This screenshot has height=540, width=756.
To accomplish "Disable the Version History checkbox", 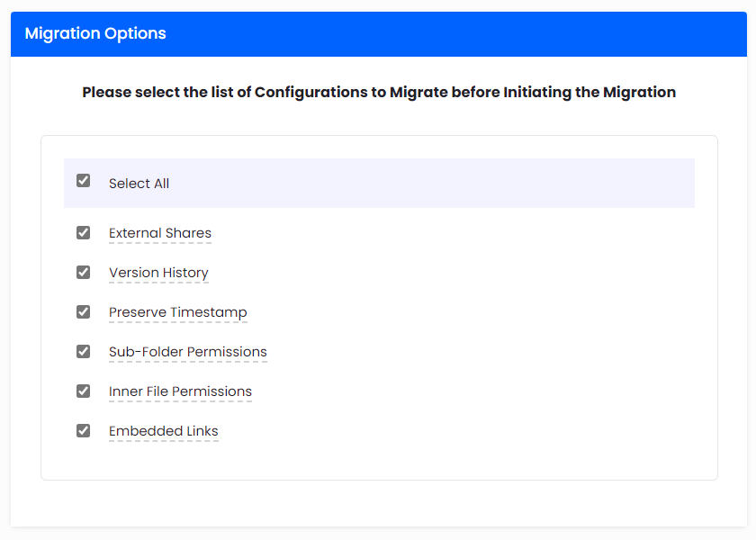I will tap(84, 272).
